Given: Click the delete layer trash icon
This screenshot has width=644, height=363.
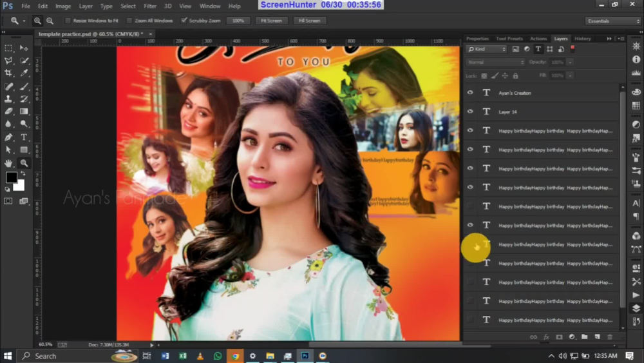Looking at the screenshot, I should 610,337.
